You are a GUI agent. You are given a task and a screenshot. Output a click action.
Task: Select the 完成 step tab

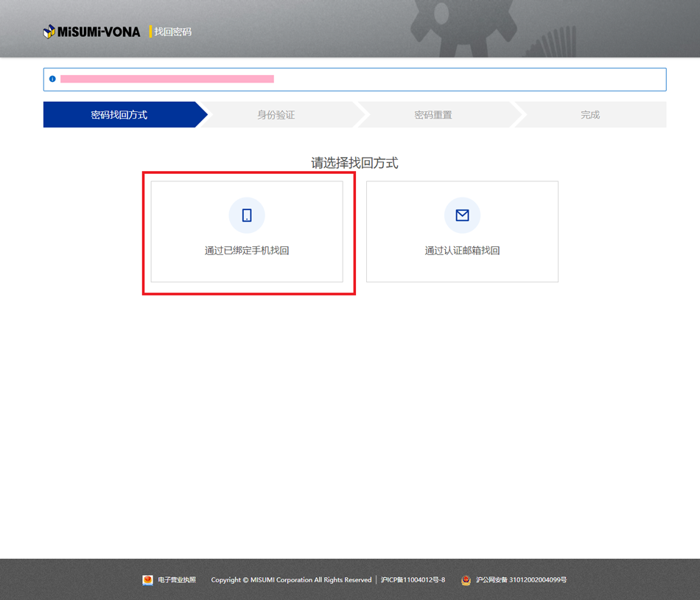click(590, 115)
